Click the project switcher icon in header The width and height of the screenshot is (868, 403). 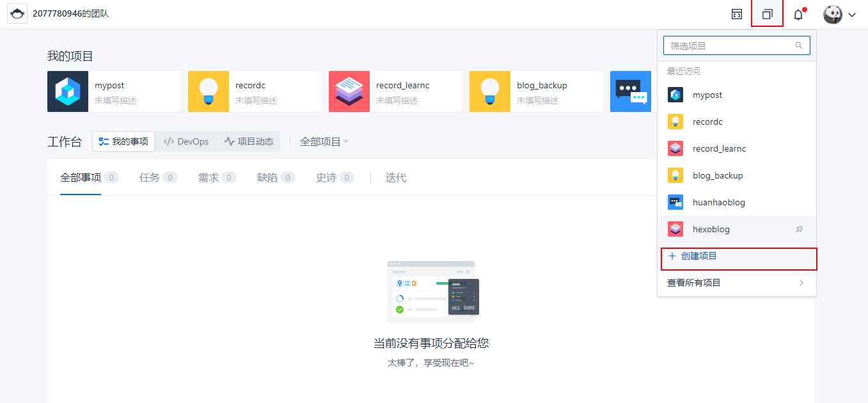point(767,14)
